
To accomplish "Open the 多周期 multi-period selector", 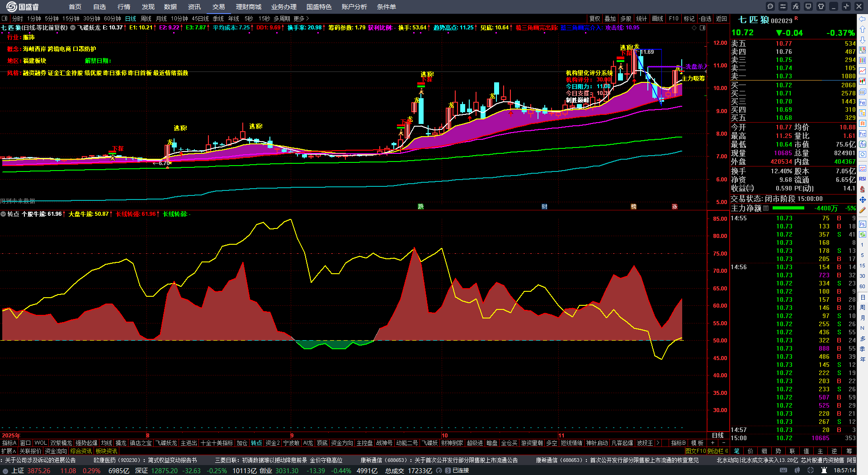I will pyautogui.click(x=282, y=19).
